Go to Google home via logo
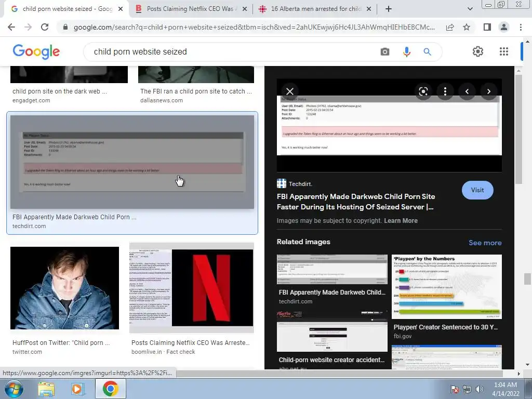532x399 pixels. [36, 51]
